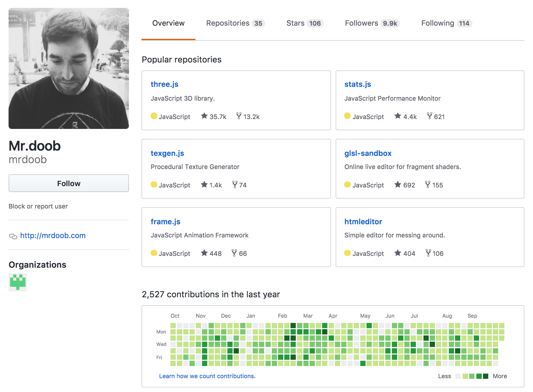
Task: Click the fork icon for glsl-sandbox
Action: [428, 184]
